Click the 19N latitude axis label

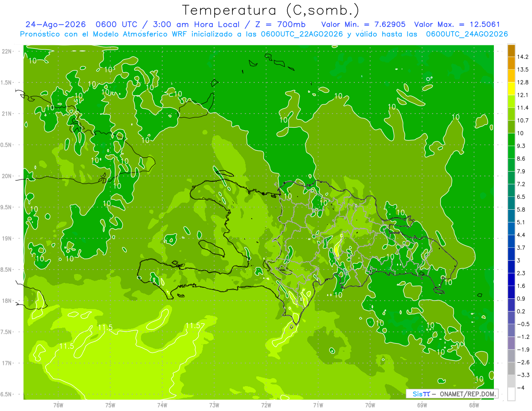(7, 239)
